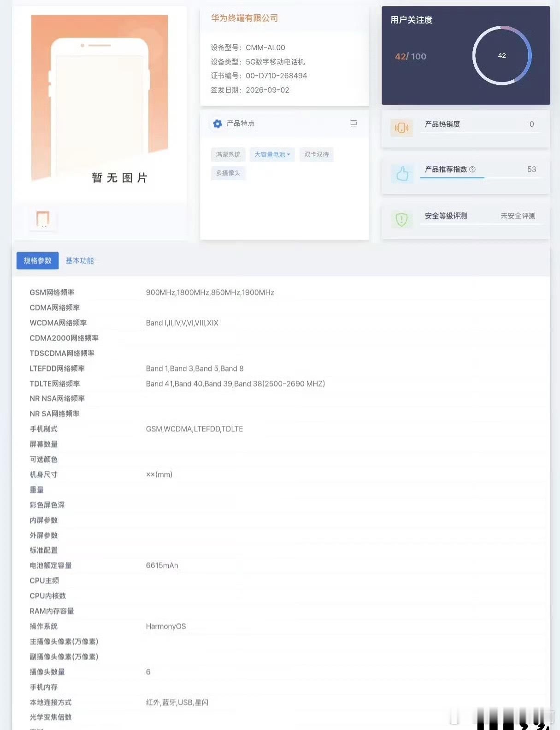Click the TDLTE网络频率 band value
This screenshot has width=560, height=730.
tap(235, 383)
